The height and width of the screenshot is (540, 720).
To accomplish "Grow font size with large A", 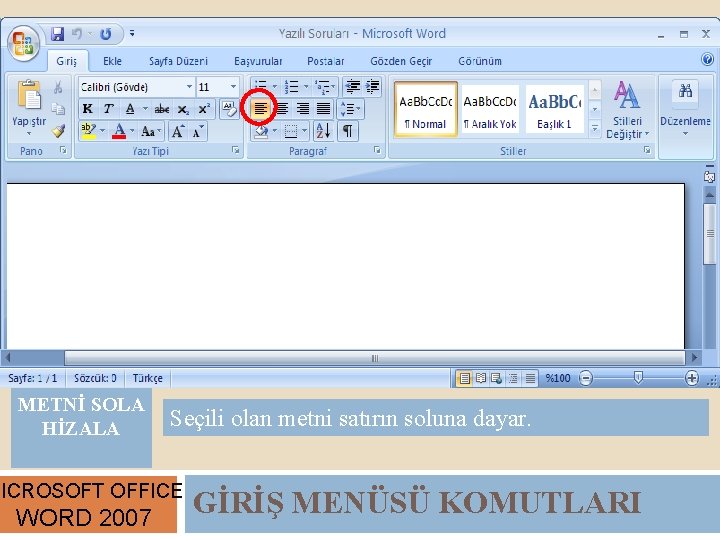I will pyautogui.click(x=178, y=132).
